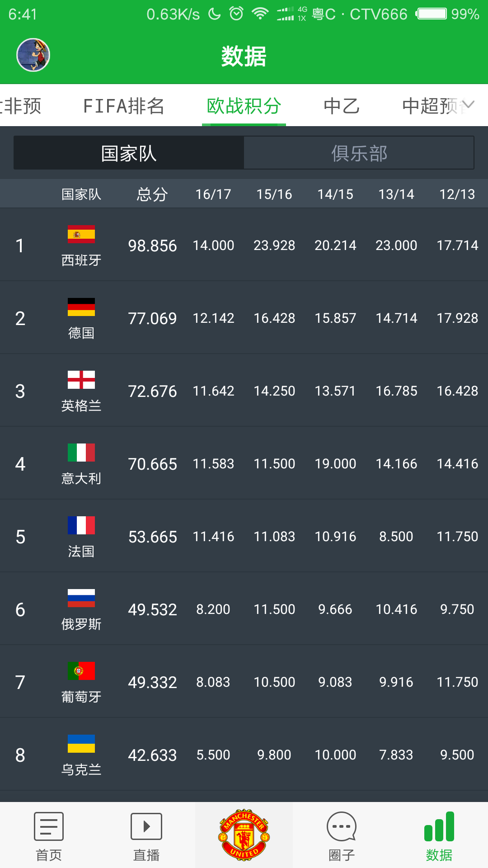Viewport: 488px width, 868px height.
Task: Open the 首页 home icon
Action: [49, 826]
